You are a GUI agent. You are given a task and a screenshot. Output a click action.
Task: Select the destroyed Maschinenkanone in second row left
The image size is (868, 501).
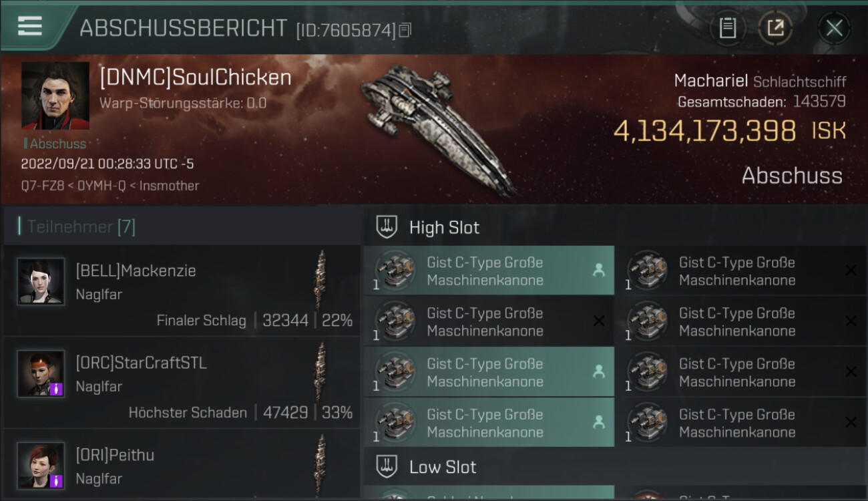click(489, 321)
